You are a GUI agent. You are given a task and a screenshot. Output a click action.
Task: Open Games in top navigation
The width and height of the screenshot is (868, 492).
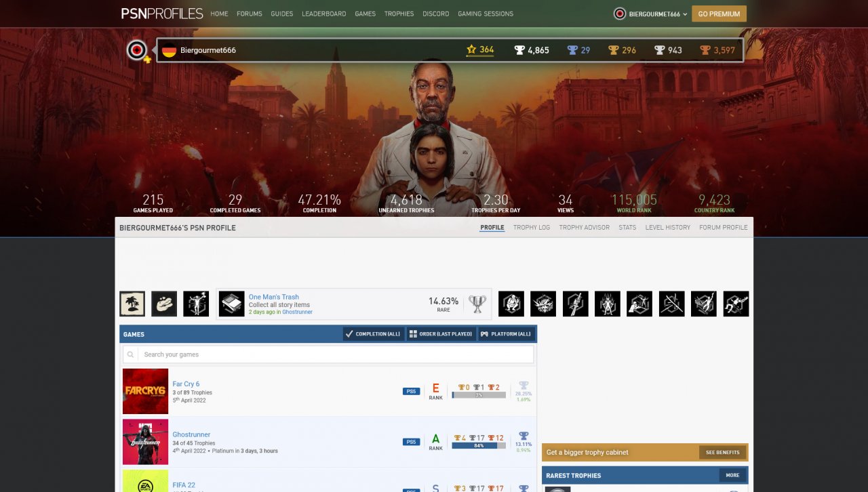(365, 14)
